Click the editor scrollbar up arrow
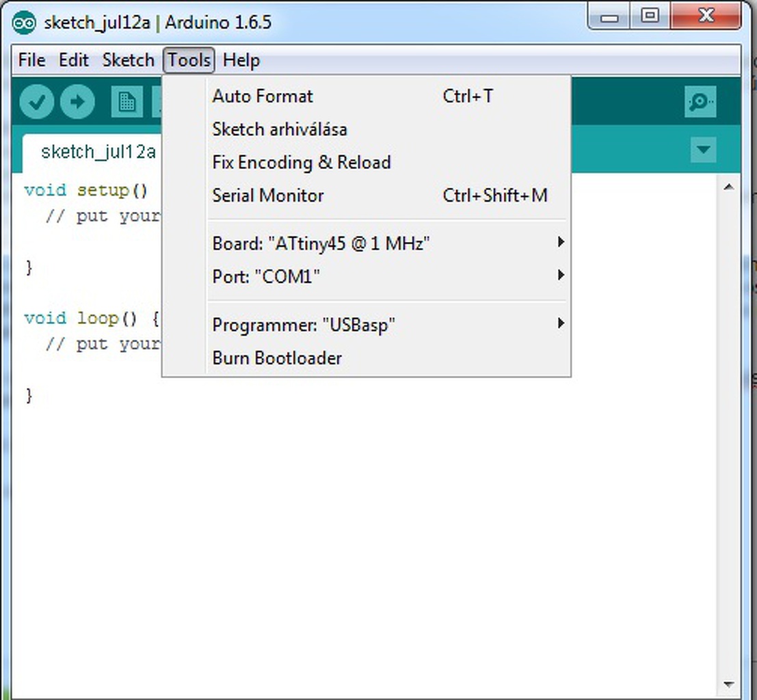Screen dimensions: 757x700 (729, 187)
